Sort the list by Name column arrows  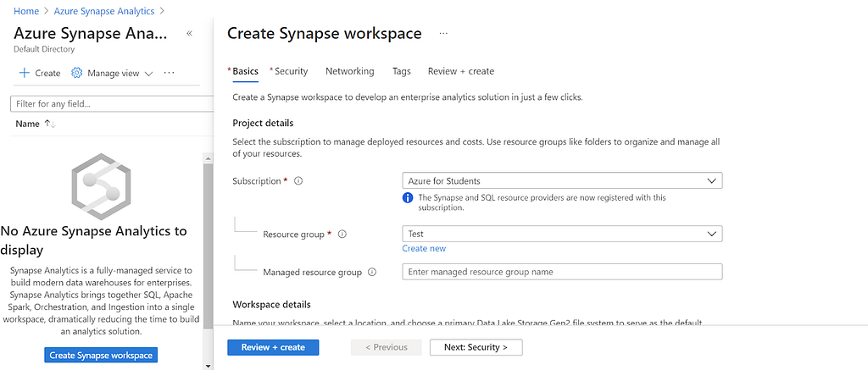(50, 124)
